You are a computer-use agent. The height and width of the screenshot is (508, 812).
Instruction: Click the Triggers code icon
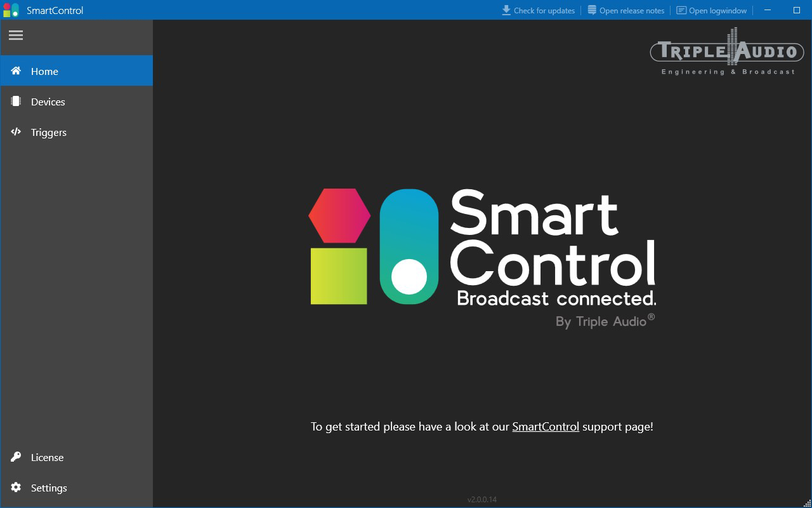click(x=16, y=132)
